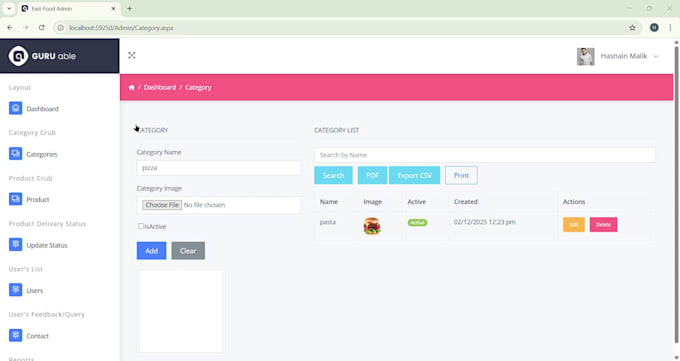Click Dashboard breadcrumb link

coord(160,87)
